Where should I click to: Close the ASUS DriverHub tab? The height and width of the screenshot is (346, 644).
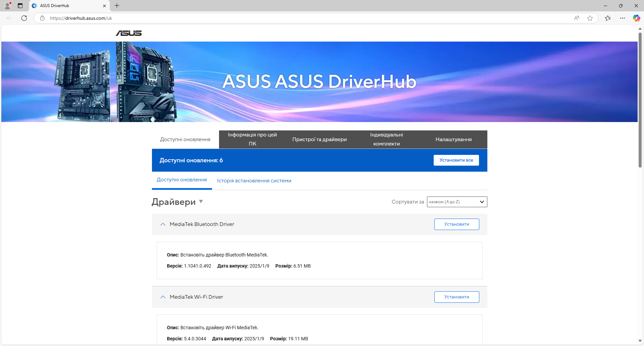click(104, 6)
